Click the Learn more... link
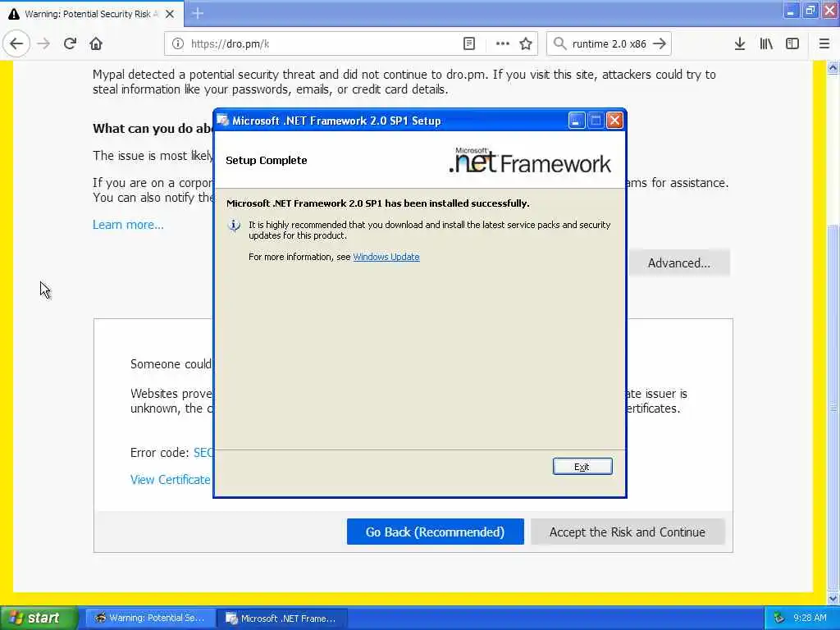This screenshot has height=630, width=840. pyautogui.click(x=128, y=225)
